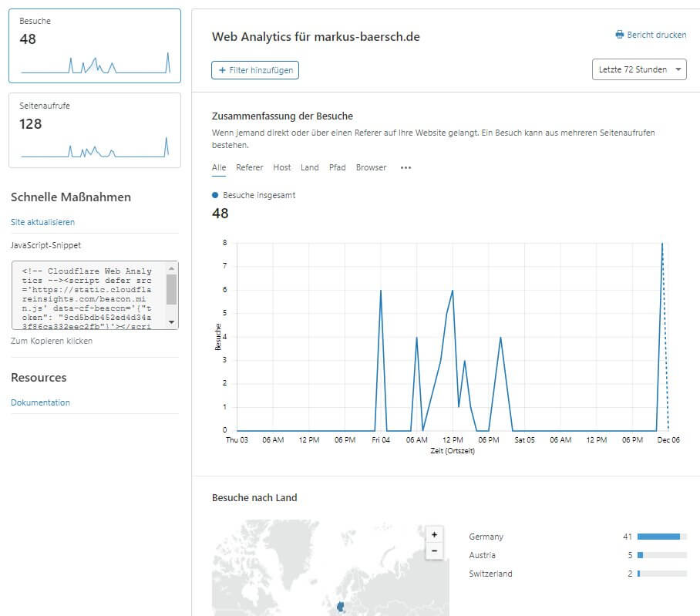The image size is (700, 616).
Task: Click the plus icon in Filter hinzufügen
Action: (222, 70)
